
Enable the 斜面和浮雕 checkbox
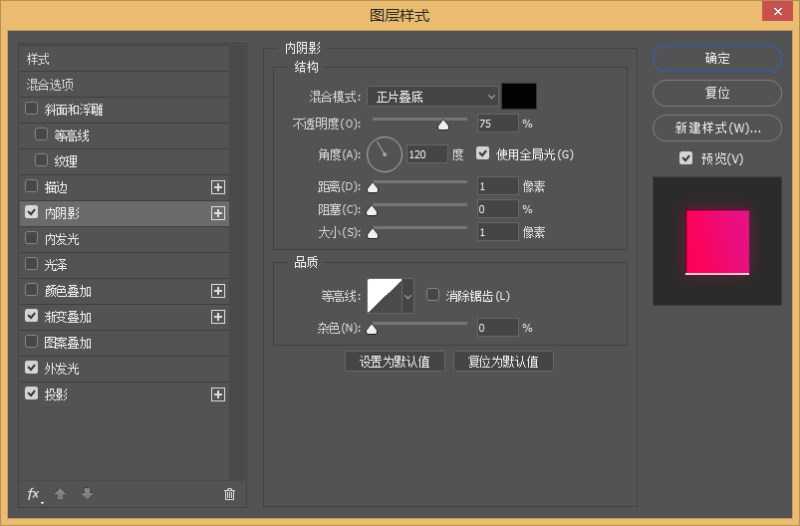(32, 109)
